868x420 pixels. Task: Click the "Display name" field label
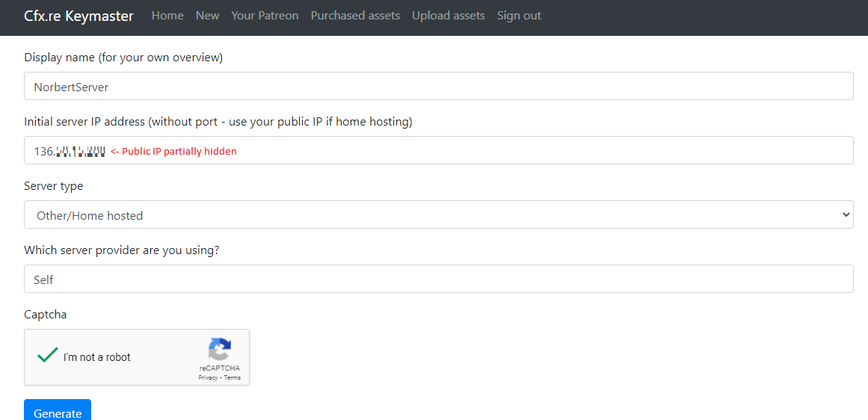[x=123, y=58]
